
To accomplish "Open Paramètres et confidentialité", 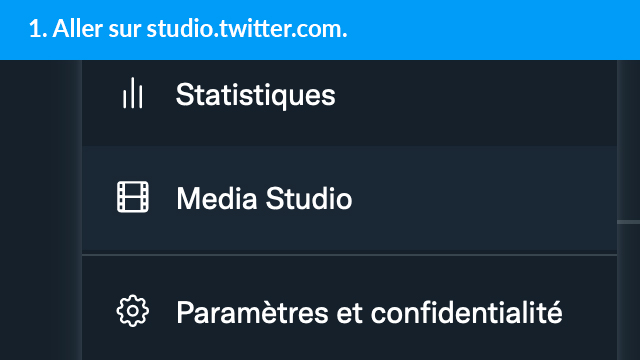I will 349,308.
